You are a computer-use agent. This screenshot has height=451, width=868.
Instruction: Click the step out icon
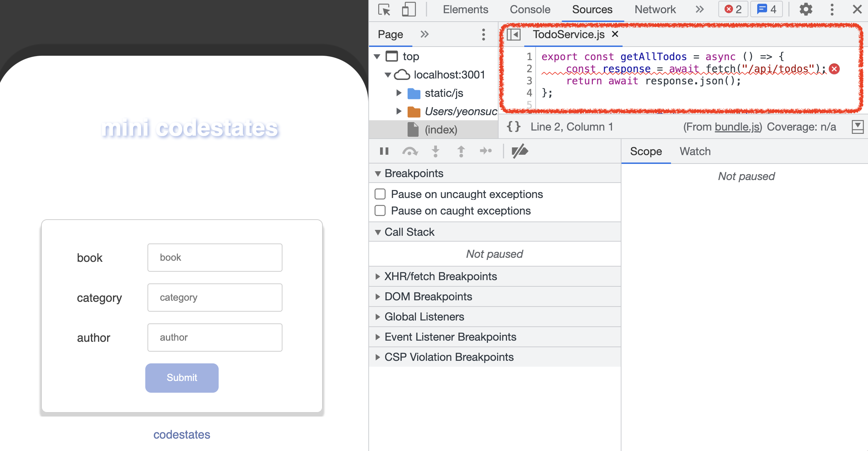click(461, 151)
